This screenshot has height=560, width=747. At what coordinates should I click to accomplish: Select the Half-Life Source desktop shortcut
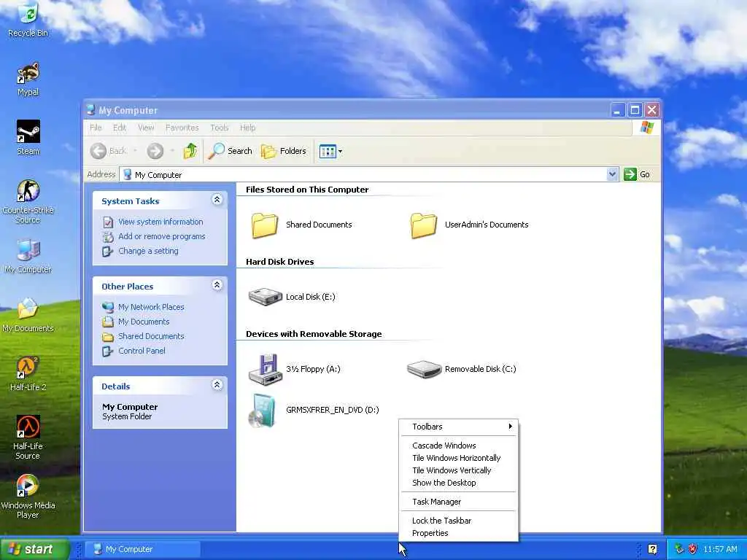28,437
